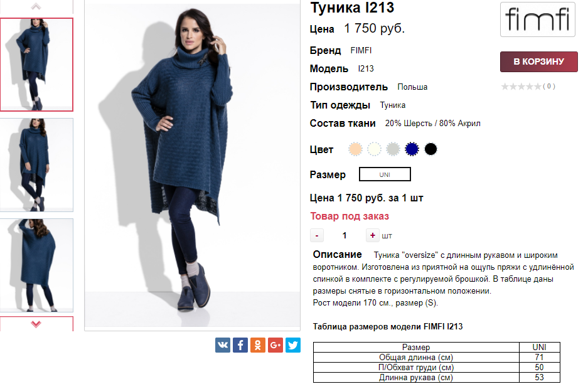Show next thumbnails with down chevron
This screenshot has height=389, width=588.
point(36,324)
